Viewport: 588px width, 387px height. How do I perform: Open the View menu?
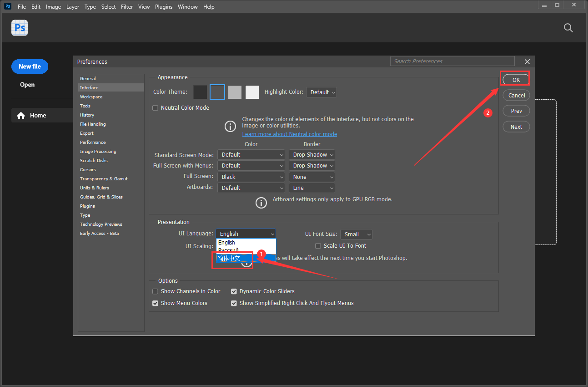point(144,7)
